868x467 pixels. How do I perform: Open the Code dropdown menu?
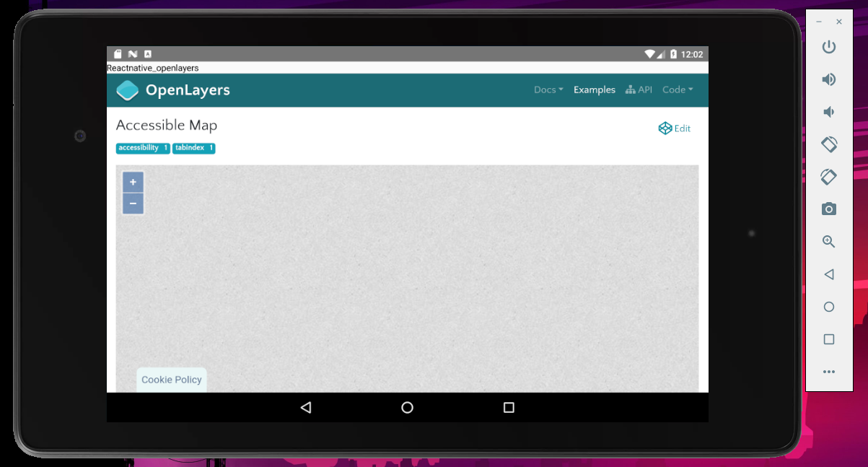678,90
